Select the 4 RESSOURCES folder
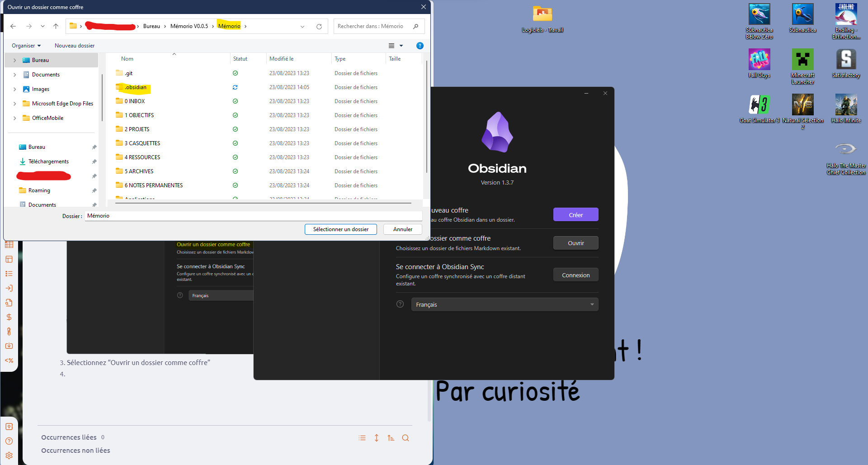The height and width of the screenshot is (465, 868). 142,157
